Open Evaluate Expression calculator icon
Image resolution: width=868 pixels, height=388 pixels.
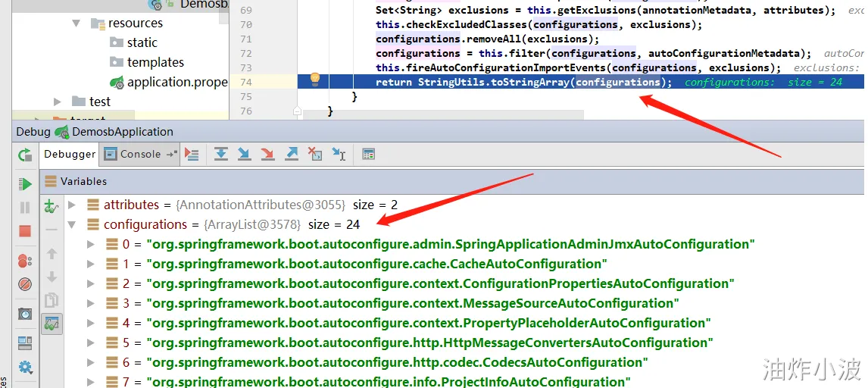pos(369,155)
